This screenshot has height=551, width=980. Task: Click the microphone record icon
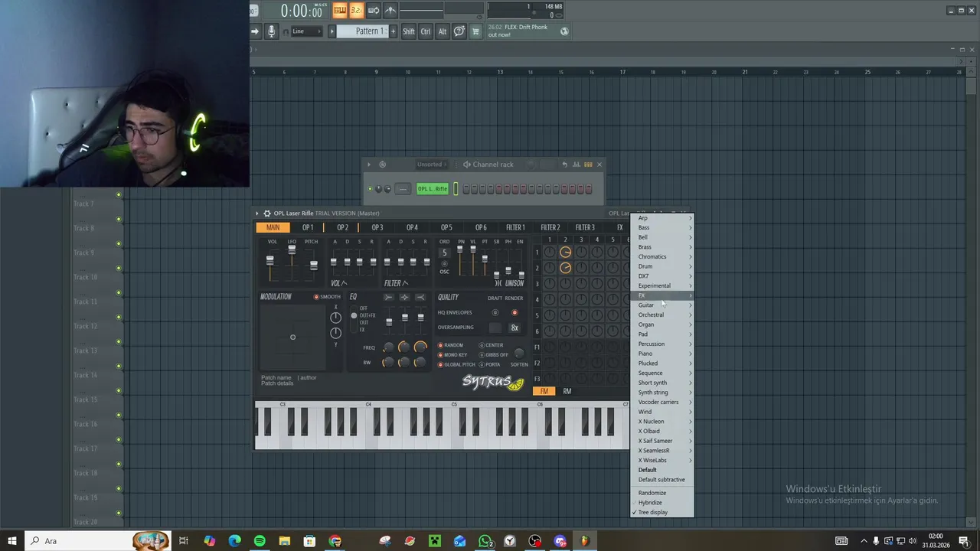(271, 31)
